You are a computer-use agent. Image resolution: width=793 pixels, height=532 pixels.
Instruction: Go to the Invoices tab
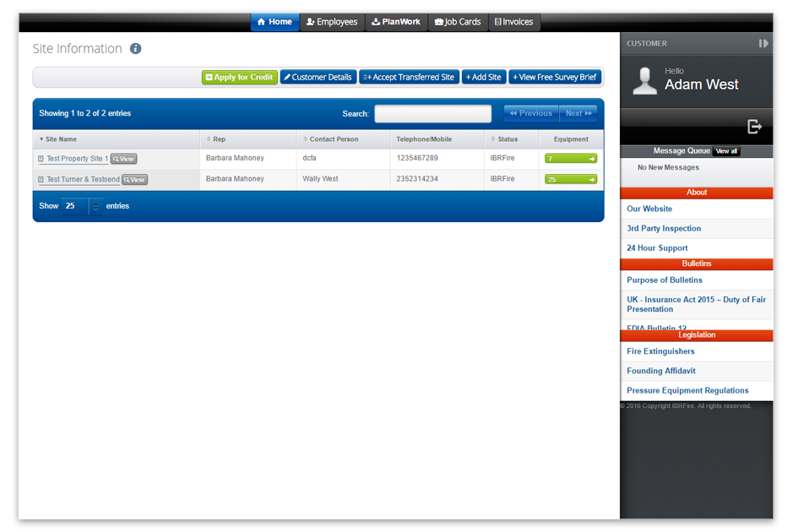tap(513, 22)
